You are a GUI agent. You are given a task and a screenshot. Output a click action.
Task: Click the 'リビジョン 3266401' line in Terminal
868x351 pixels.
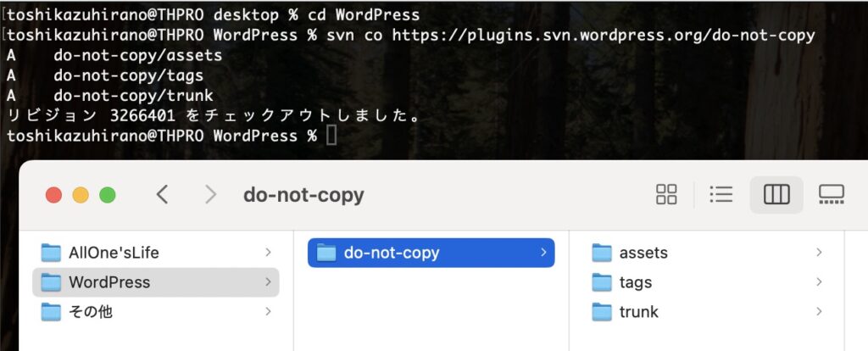(214, 115)
